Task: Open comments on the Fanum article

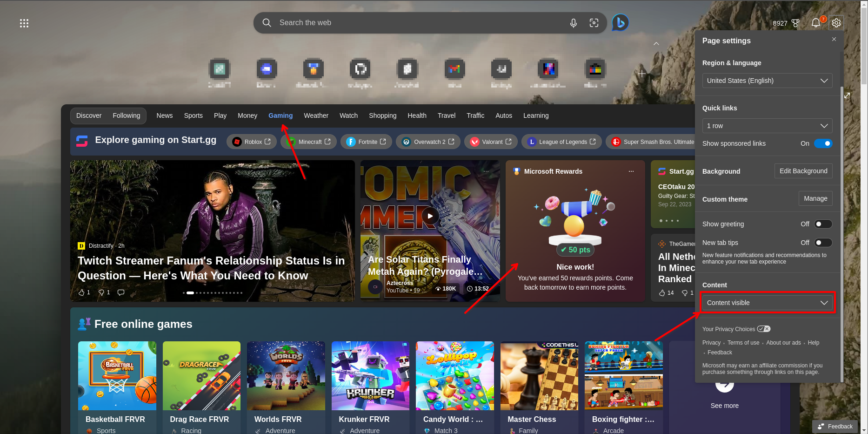Action: pyautogui.click(x=121, y=292)
